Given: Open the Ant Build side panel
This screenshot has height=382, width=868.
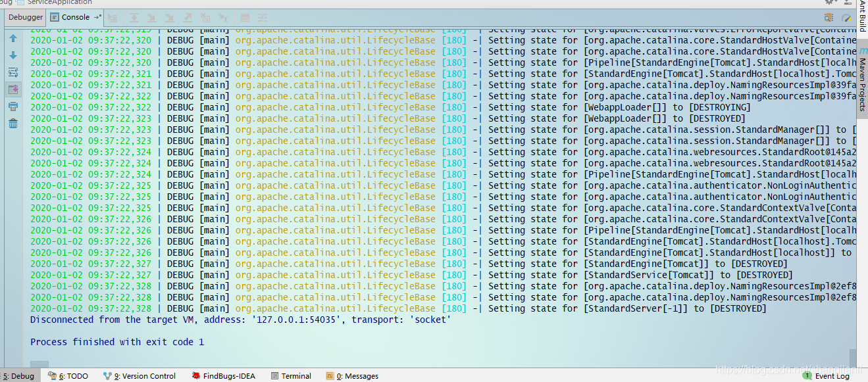Looking at the screenshot, I should [861, 16].
